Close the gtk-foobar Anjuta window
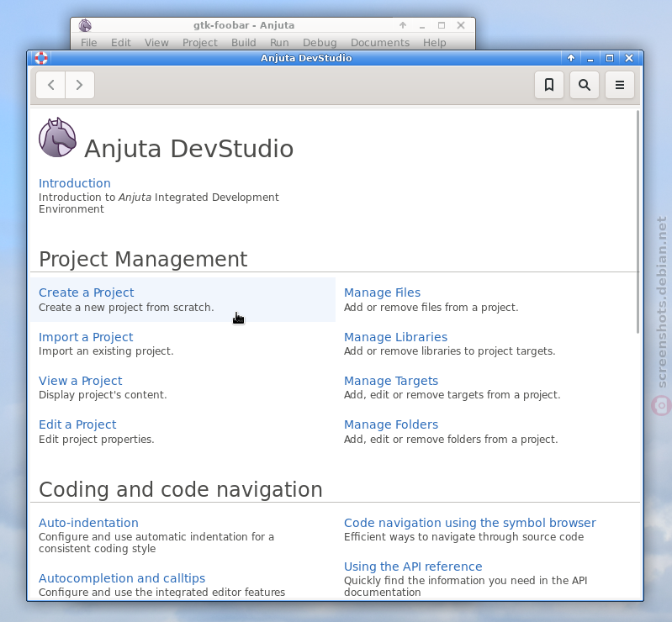Viewport: 672px width, 622px height. click(x=461, y=25)
